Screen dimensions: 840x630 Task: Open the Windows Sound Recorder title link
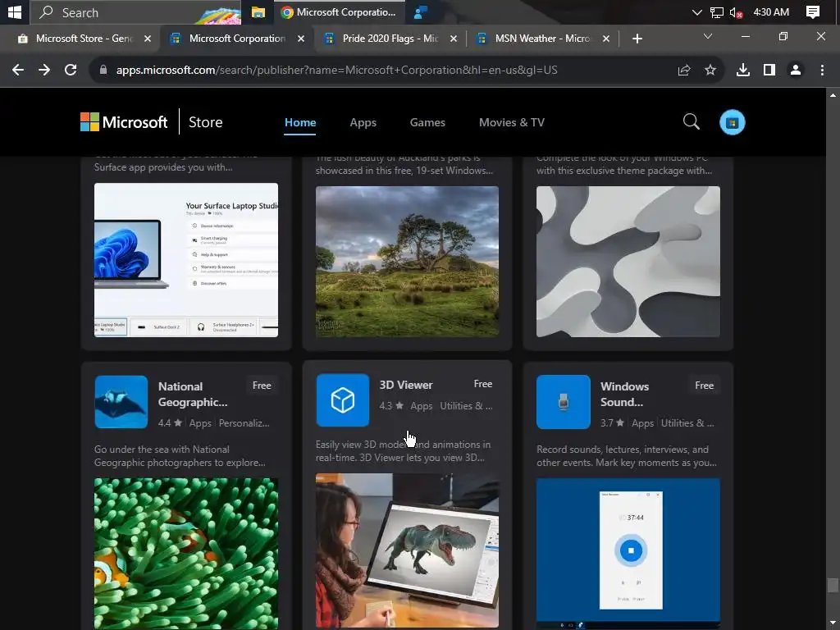click(x=624, y=395)
